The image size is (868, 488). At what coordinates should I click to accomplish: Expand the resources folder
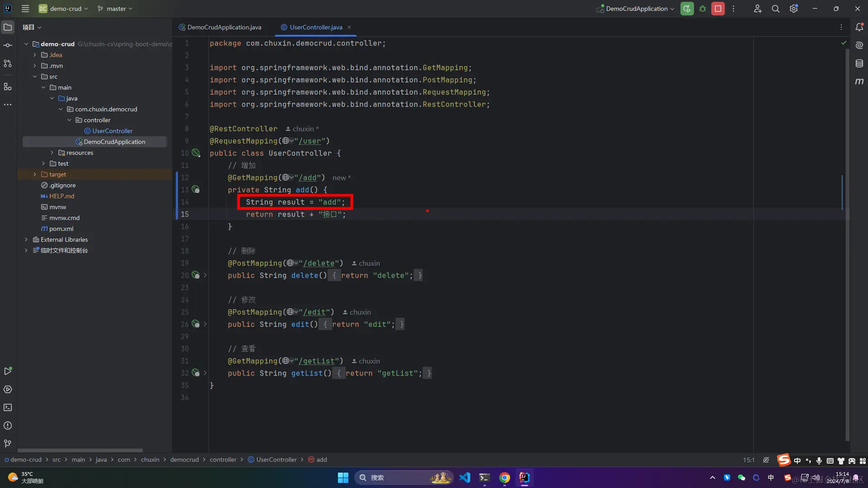click(52, 153)
